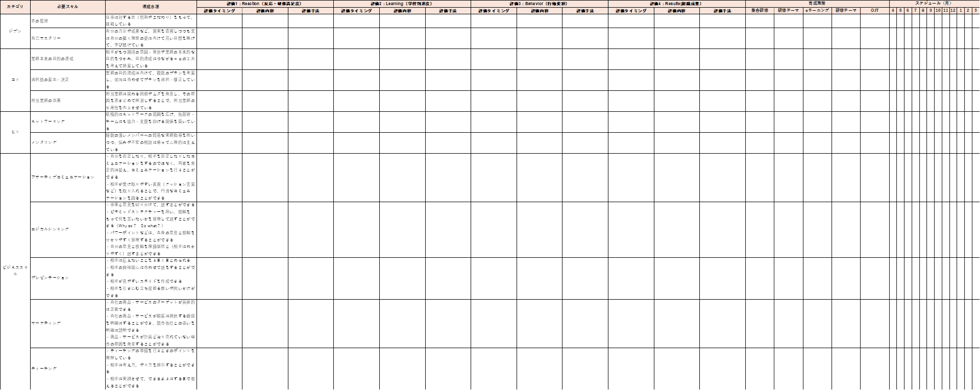The height and width of the screenshot is (390, 980).
Task: Click the 達成水準 text for メンタリング
Action: pos(151,142)
